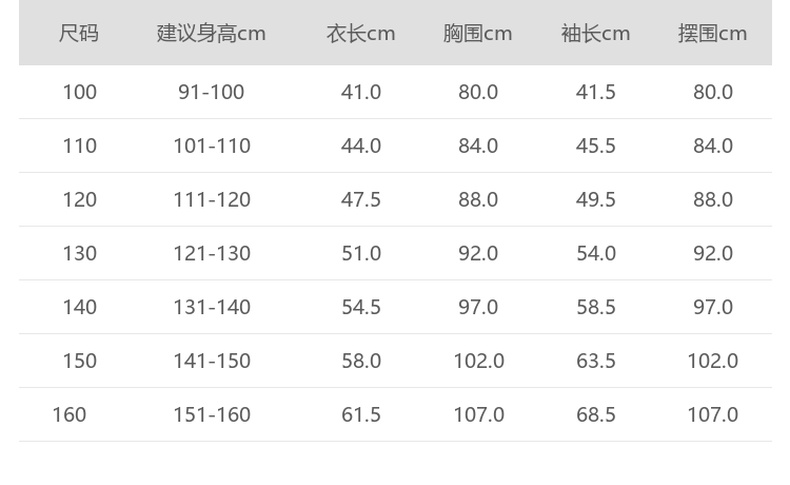Select size 160 in the last row
The image size is (790, 485).
pos(69,414)
